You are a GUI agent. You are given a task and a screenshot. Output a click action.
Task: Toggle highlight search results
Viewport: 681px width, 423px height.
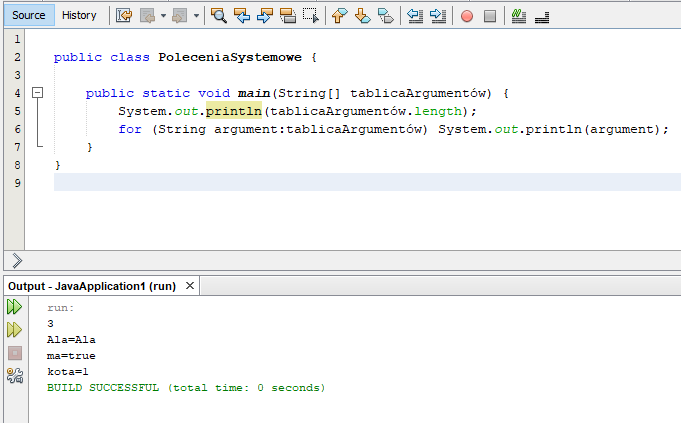[x=288, y=15]
